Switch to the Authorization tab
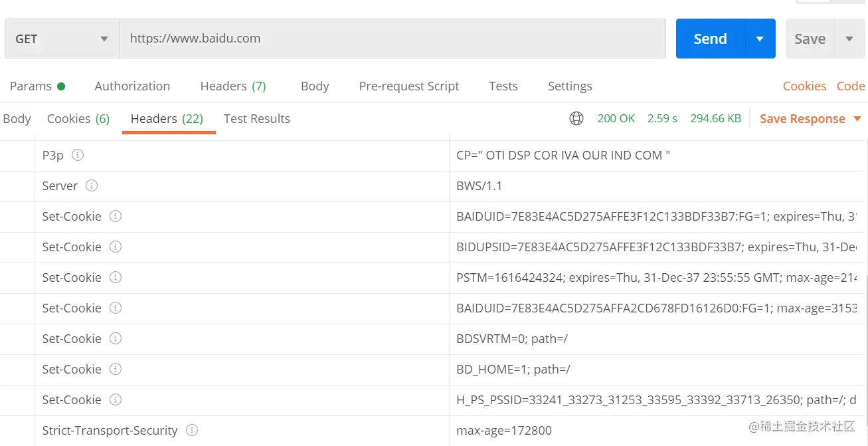The image size is (868, 446). tap(132, 86)
